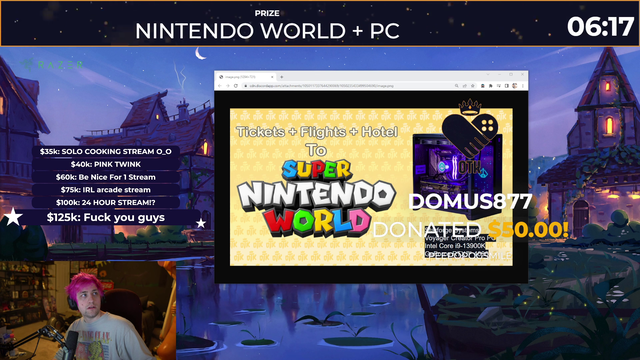Maximize the Chrome browser window
The width and height of the screenshot is (640, 360).
(x=511, y=74)
